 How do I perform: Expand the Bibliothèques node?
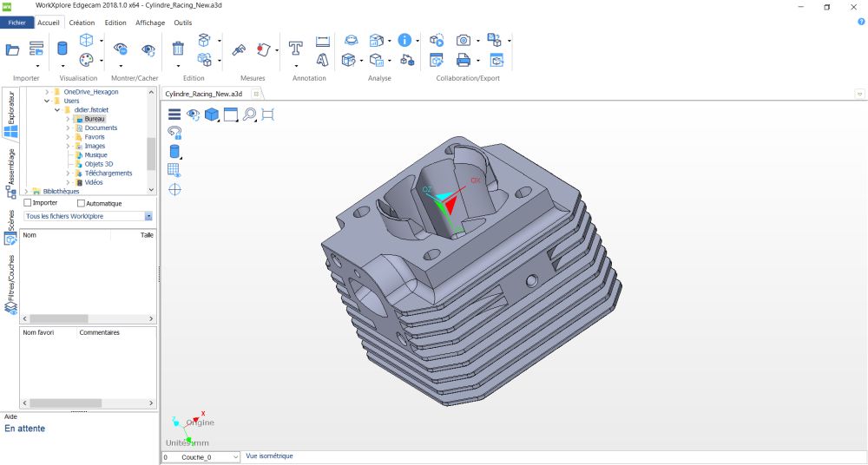[26, 191]
